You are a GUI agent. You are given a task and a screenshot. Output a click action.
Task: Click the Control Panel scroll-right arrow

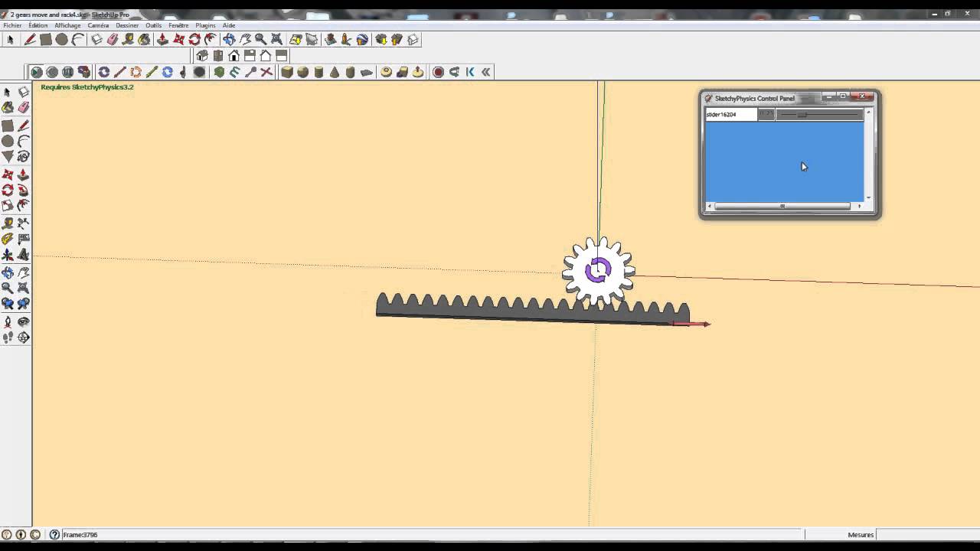(859, 206)
